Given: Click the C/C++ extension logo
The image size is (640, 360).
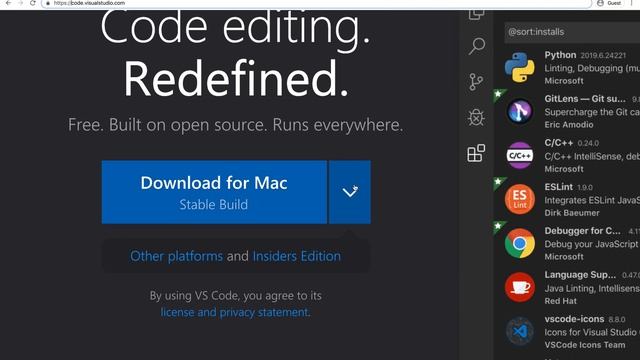Looking at the screenshot, I should [x=520, y=155].
